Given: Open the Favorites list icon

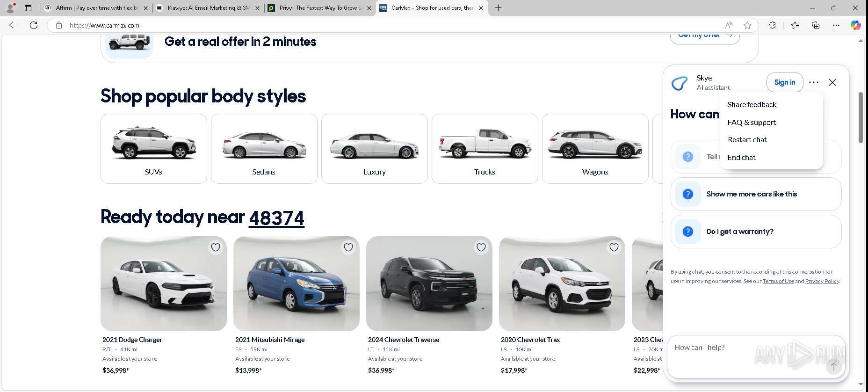Looking at the screenshot, I should (x=795, y=25).
